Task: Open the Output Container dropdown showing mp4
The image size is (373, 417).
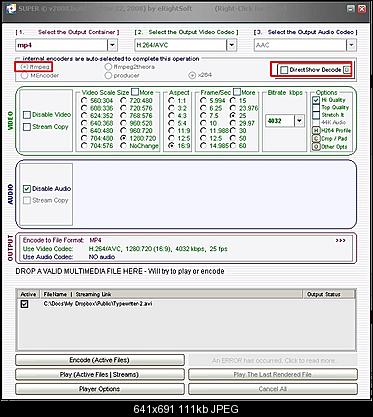Action: tap(112, 45)
